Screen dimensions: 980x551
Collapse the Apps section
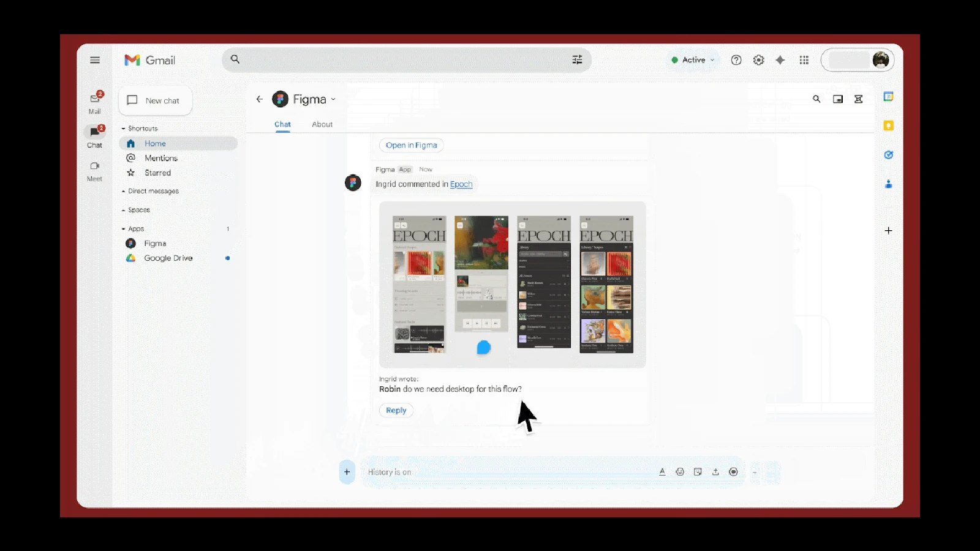point(135,229)
